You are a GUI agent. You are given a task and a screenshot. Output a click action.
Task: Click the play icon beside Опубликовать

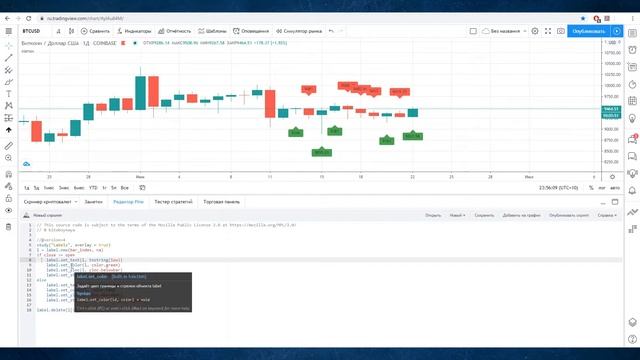(617, 31)
